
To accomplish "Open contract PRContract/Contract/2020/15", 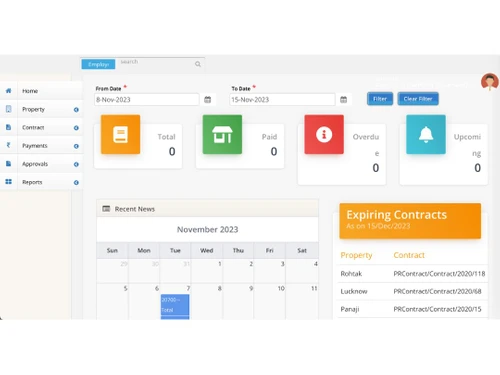I will 437,309.
